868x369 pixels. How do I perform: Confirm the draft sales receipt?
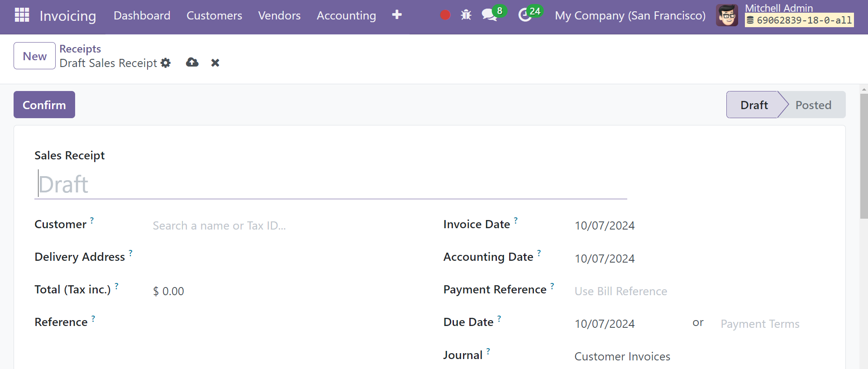pos(44,105)
